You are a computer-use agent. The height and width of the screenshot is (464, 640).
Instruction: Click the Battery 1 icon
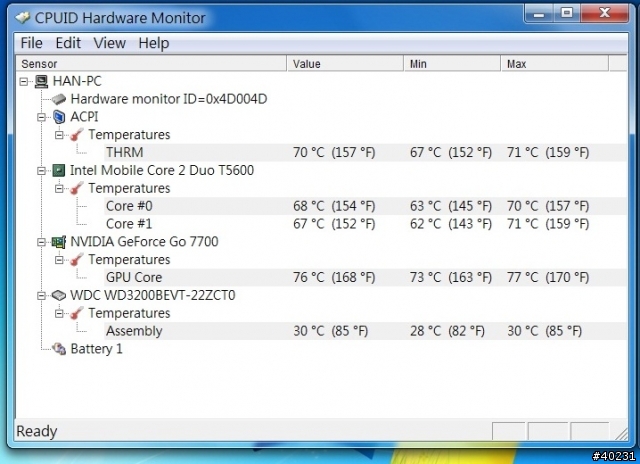coord(59,349)
